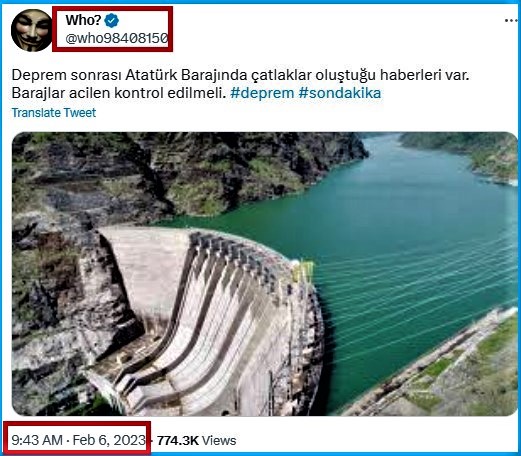
Task: Click the first line starting "Deprem sonrası"
Action: [x=240, y=75]
